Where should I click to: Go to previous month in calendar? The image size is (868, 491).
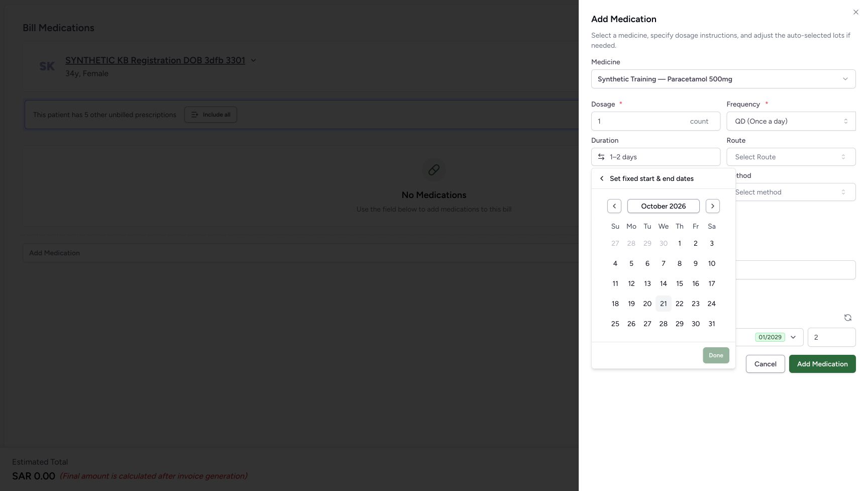point(614,206)
